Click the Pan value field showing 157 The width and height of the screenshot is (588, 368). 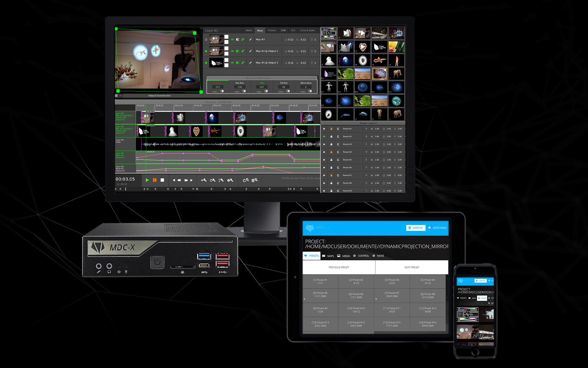click(218, 87)
